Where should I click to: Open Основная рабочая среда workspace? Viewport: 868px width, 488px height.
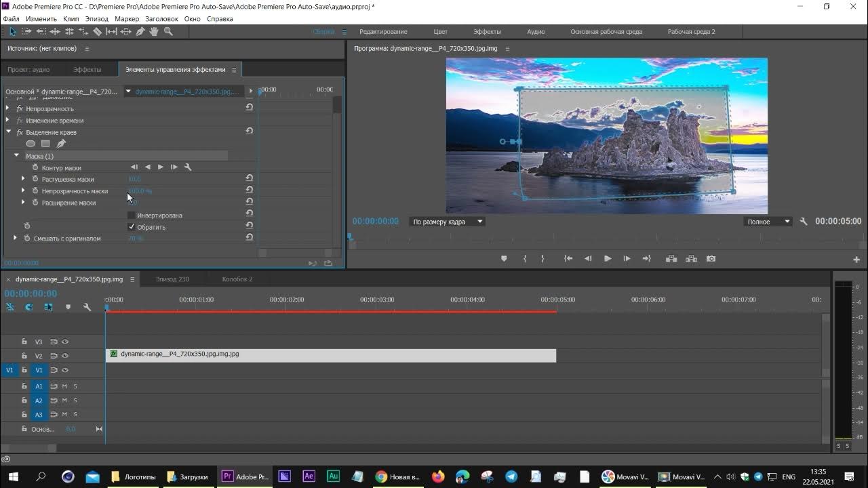[x=606, y=32]
